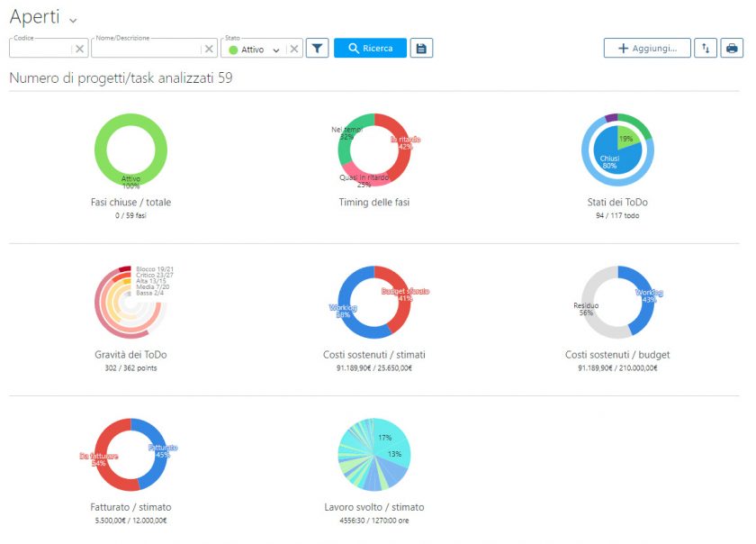Select the Timing delle fasi donut chart
The width and height of the screenshot is (756, 544).
point(373,150)
